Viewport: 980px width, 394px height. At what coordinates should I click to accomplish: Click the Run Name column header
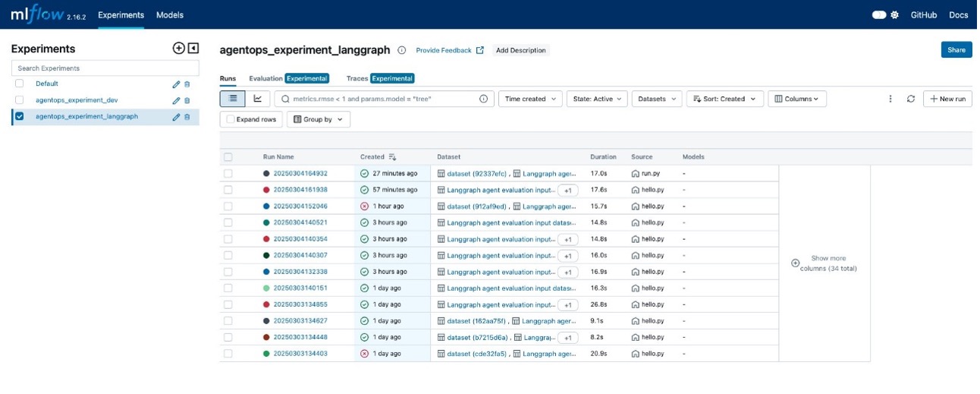(278, 157)
